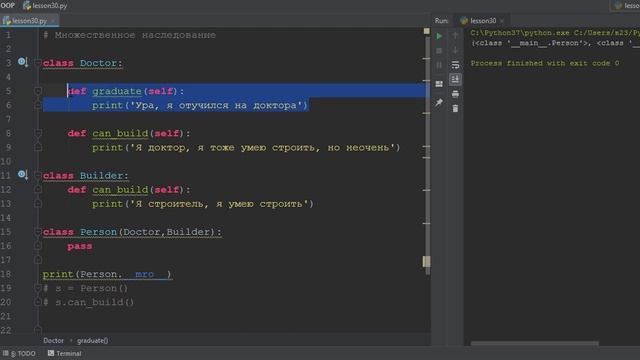Image resolution: width=640 pixels, height=360 pixels.
Task: Collapse Builder can_build fold marker on line 12
Action: tap(38, 189)
